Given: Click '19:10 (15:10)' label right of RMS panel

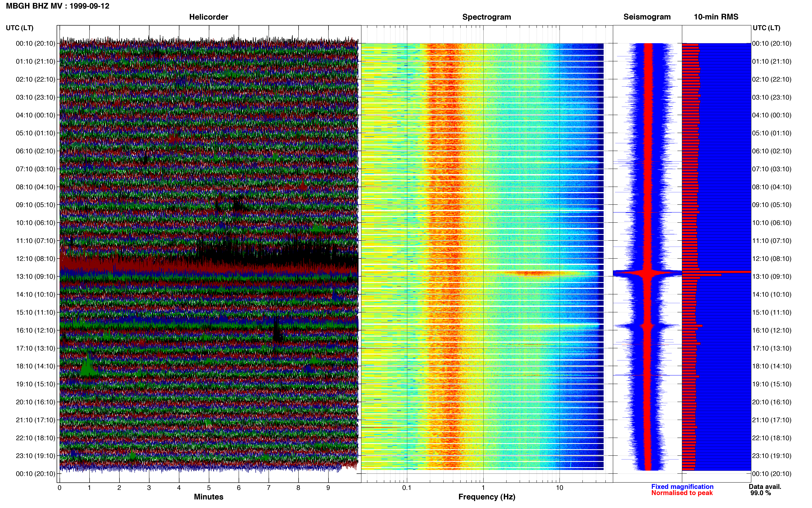Looking at the screenshot, I should (772, 384).
